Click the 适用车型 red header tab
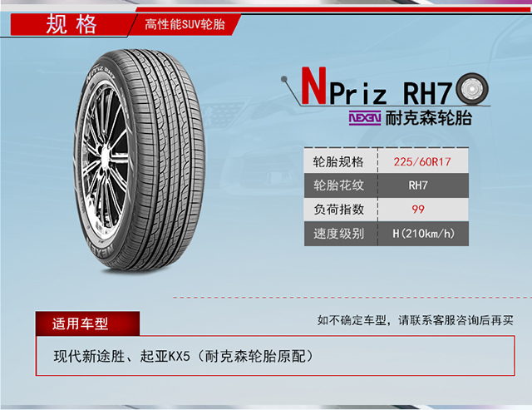The width and height of the screenshot is (532, 410). pyautogui.click(x=87, y=324)
